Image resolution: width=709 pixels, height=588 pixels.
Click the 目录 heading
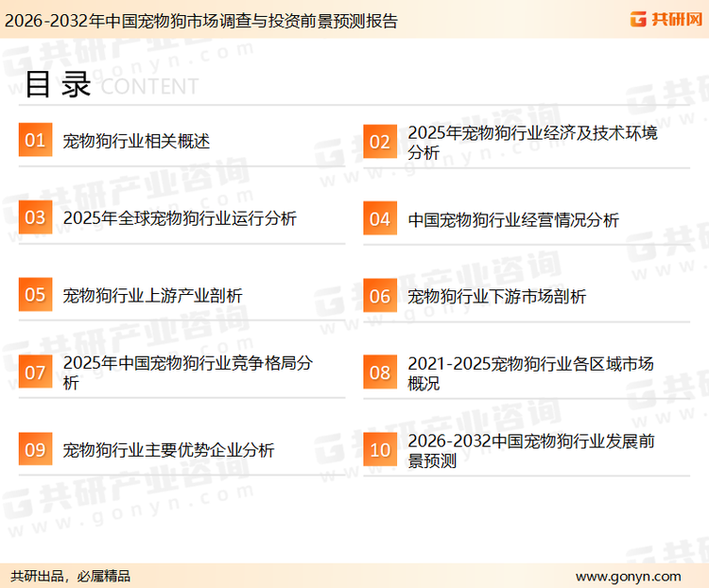tap(58, 84)
